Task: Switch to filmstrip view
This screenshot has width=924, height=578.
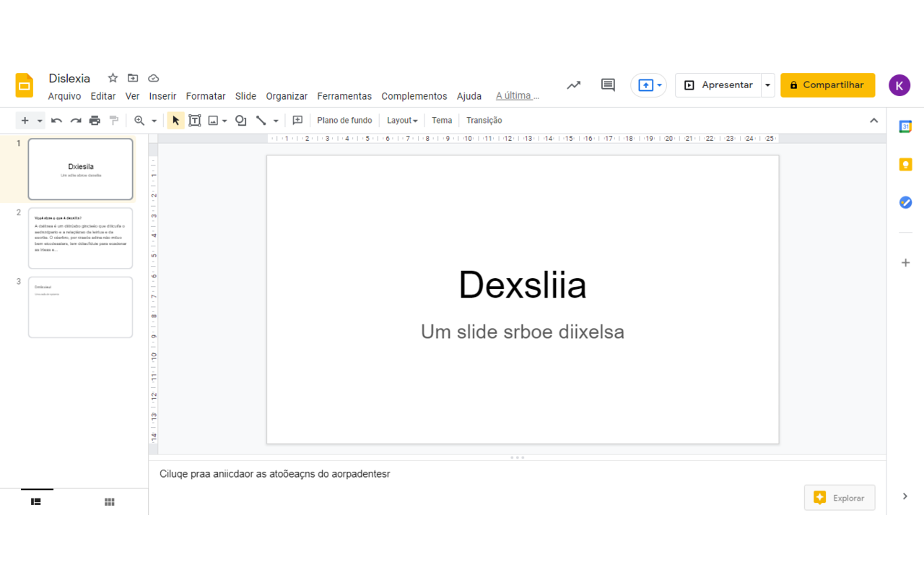Action: (x=36, y=501)
